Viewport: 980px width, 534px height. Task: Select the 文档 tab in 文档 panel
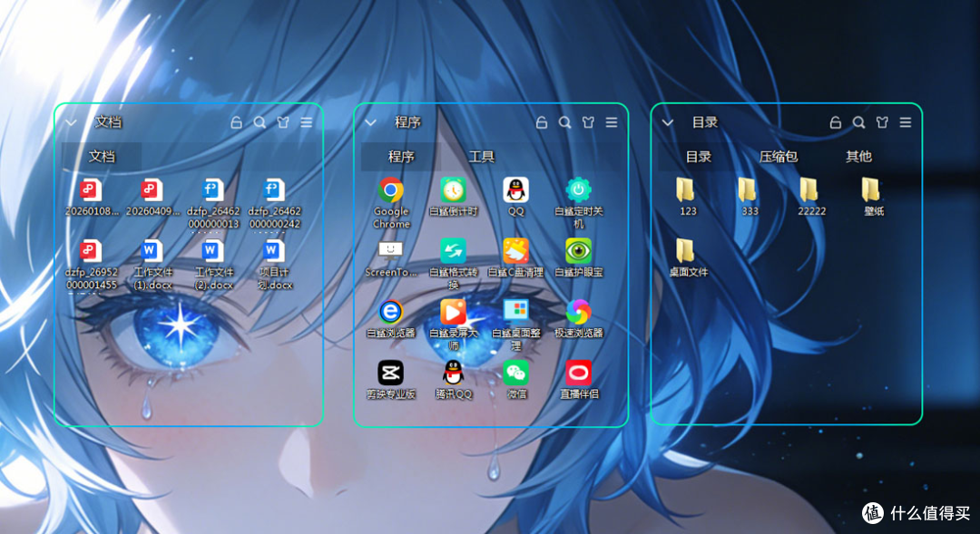102,156
